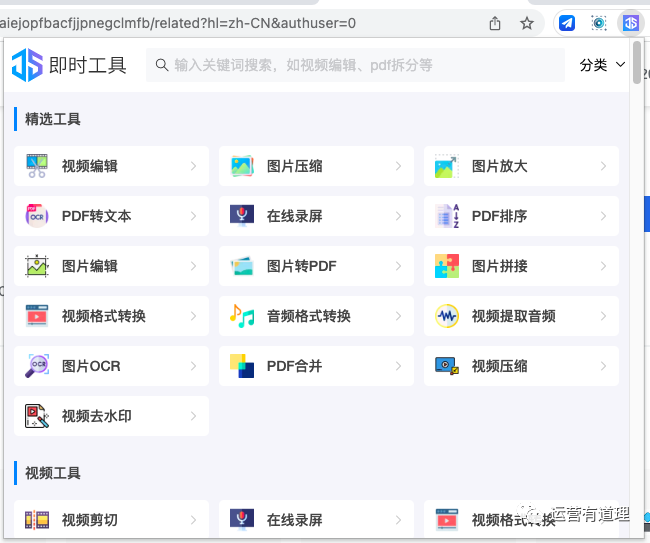This screenshot has width=650, height=543.
Task: Click the 图片放大 label text
Action: (500, 166)
